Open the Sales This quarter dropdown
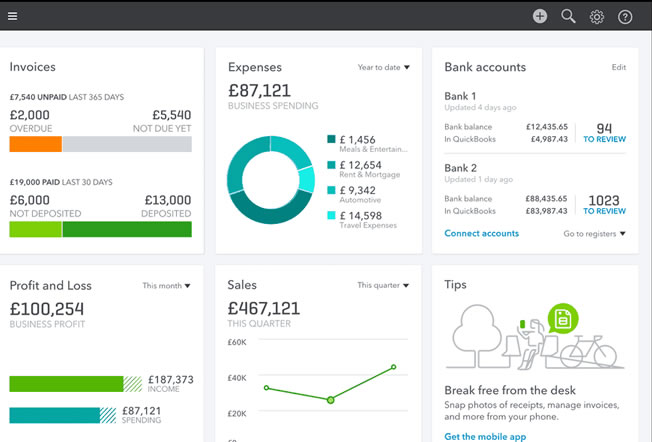Image resolution: width=652 pixels, height=442 pixels. coord(383,285)
